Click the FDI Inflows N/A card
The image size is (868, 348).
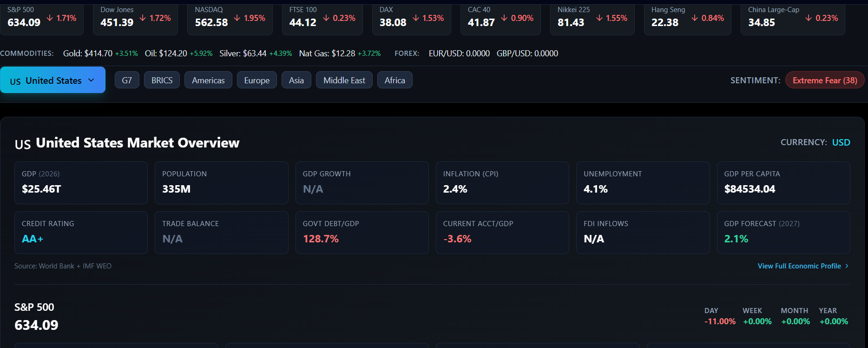tap(643, 233)
